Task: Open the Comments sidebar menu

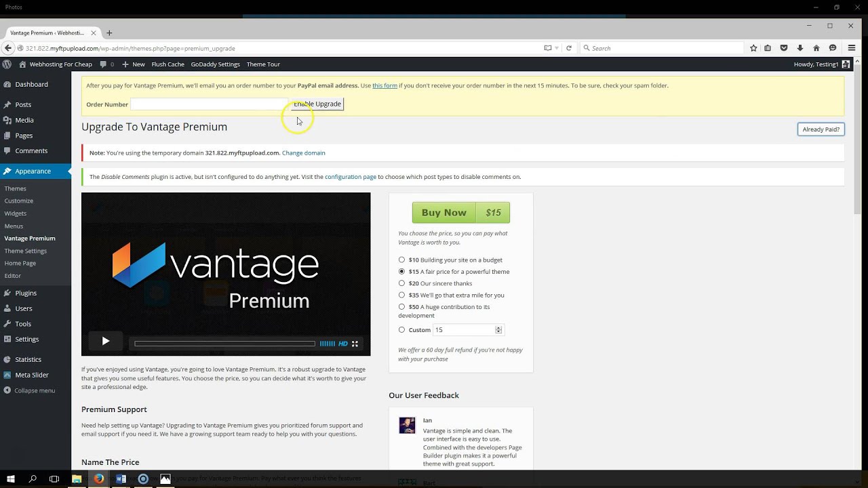Action: tap(31, 150)
